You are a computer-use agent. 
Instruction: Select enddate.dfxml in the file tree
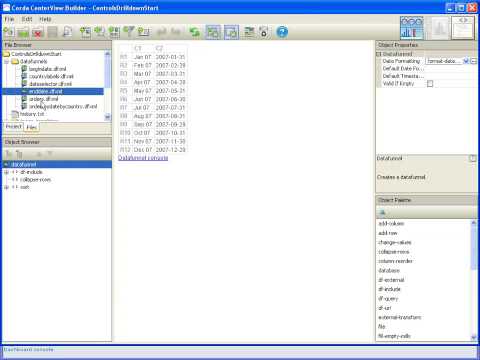click(x=46, y=91)
